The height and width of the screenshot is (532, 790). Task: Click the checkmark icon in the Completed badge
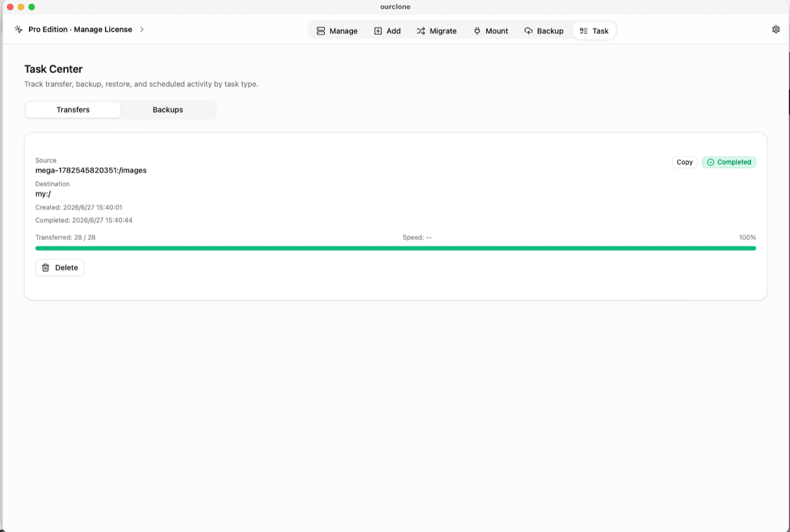[710, 162]
